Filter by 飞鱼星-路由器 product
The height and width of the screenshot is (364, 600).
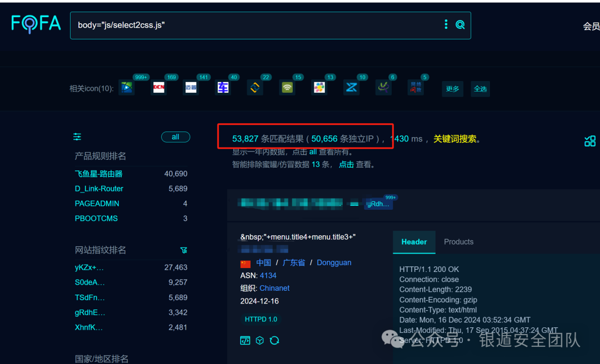coord(99,174)
